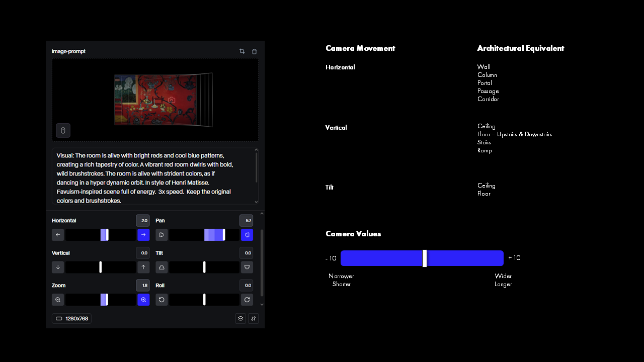Click the Vertical slider track
This screenshot has height=362, width=644.
tap(101, 267)
